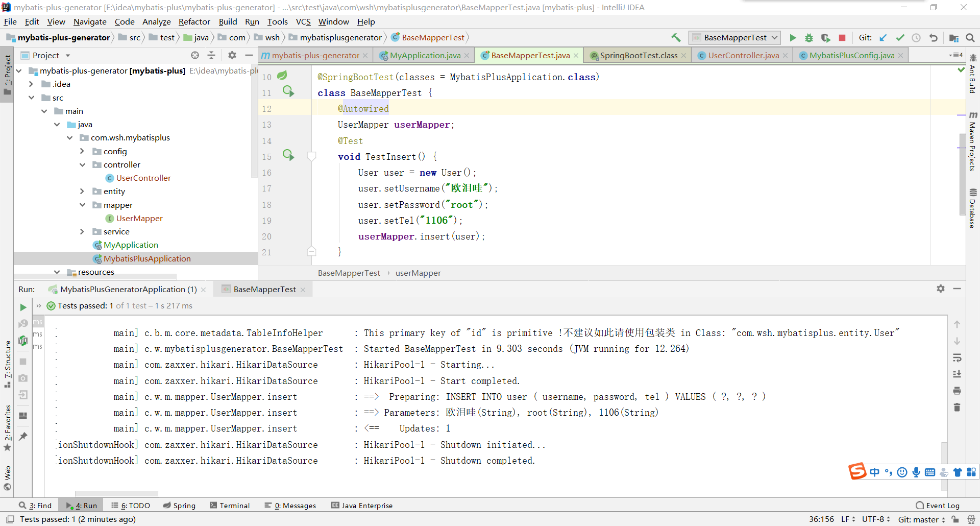
Task: Click the userMapper breadcrumb below the editor
Action: click(x=418, y=273)
